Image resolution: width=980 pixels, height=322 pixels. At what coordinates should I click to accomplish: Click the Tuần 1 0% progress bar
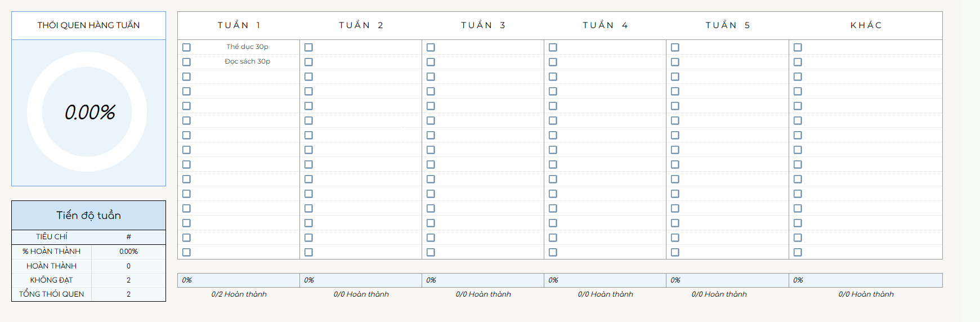point(239,280)
